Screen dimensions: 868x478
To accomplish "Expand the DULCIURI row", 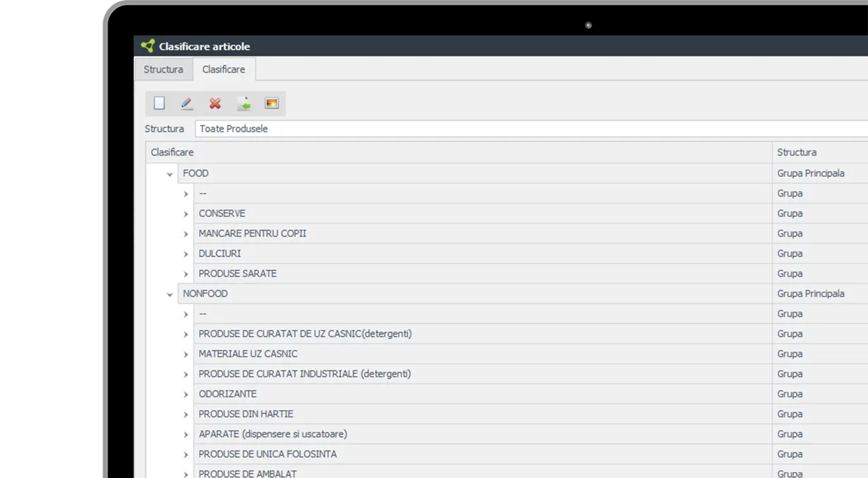I will tap(186, 254).
